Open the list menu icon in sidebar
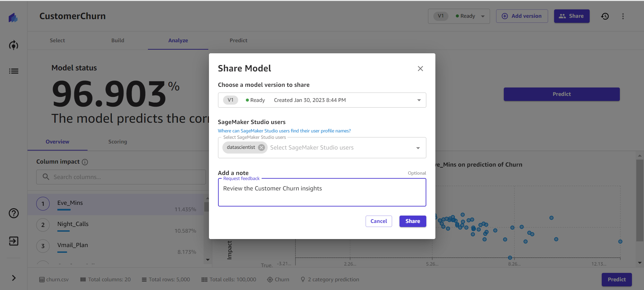Viewport: 644px width, 290px height. 13,71
